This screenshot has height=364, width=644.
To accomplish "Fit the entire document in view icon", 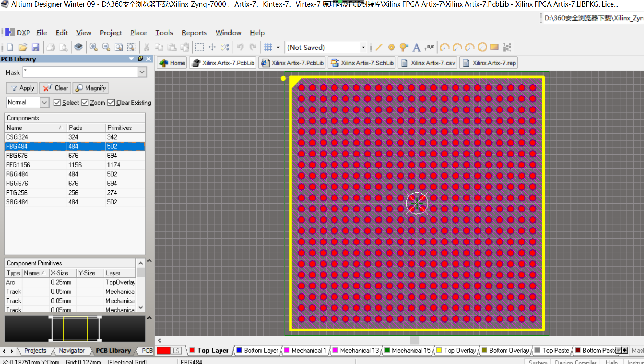I will pyautogui.click(x=119, y=47).
